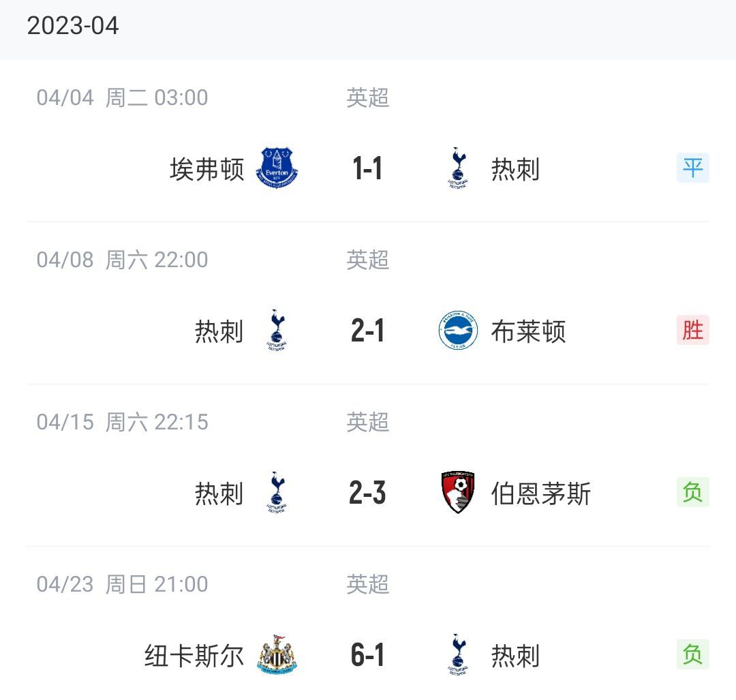Image resolution: width=736 pixels, height=700 pixels.
Task: Open the 2-1 Brighton match score
Action: pos(367,331)
